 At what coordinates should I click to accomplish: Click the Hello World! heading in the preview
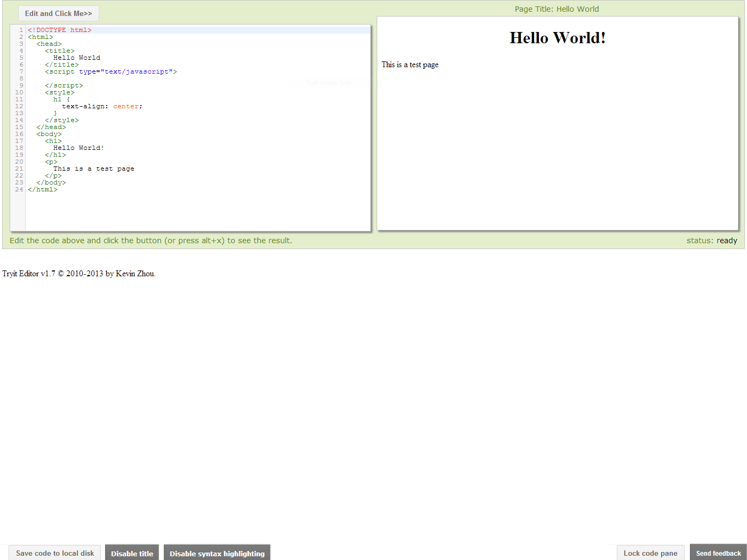coord(557,37)
